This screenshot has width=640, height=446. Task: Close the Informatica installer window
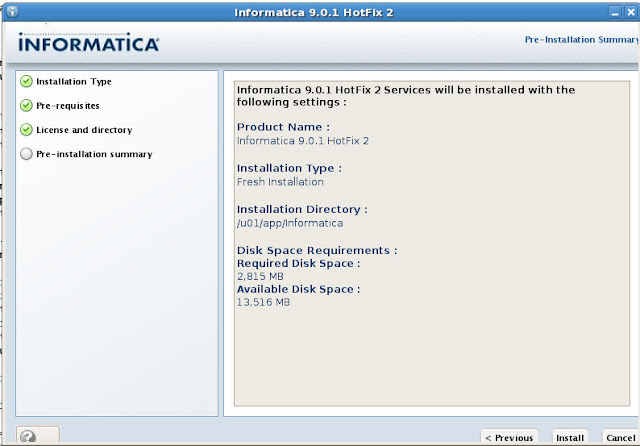[631, 12]
